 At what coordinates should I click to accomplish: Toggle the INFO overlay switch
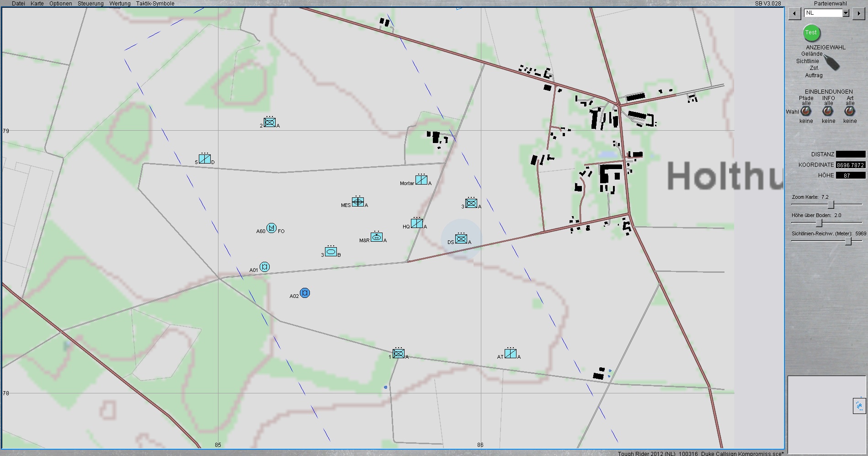828,111
